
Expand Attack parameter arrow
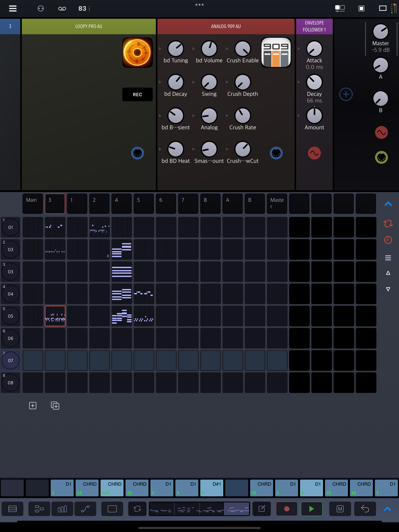pyautogui.click(x=299, y=48)
